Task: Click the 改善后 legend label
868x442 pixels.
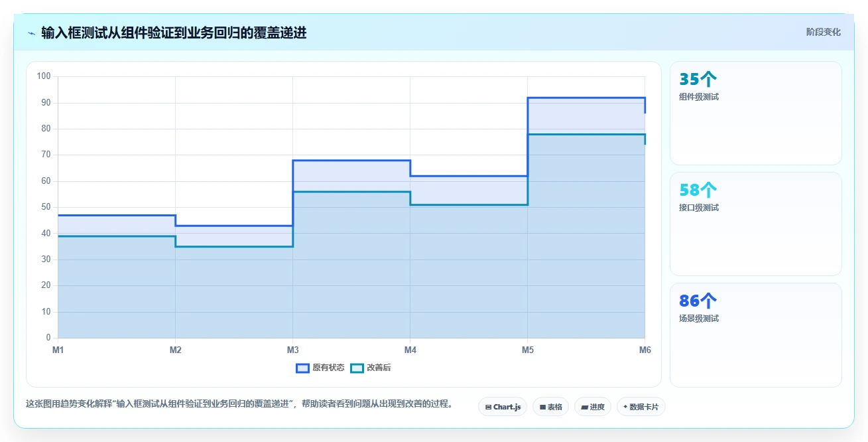Action: pos(379,368)
